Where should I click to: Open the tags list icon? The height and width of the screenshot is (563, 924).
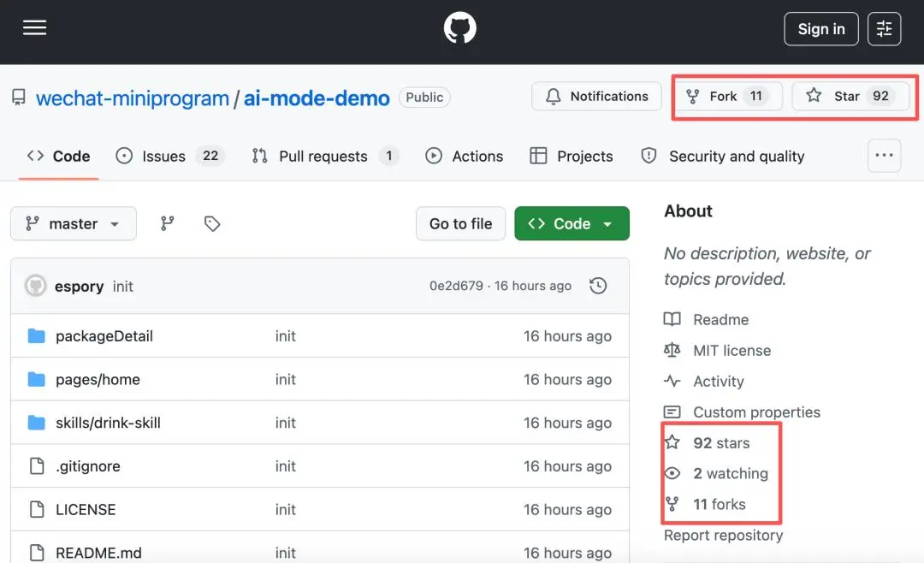pos(212,223)
